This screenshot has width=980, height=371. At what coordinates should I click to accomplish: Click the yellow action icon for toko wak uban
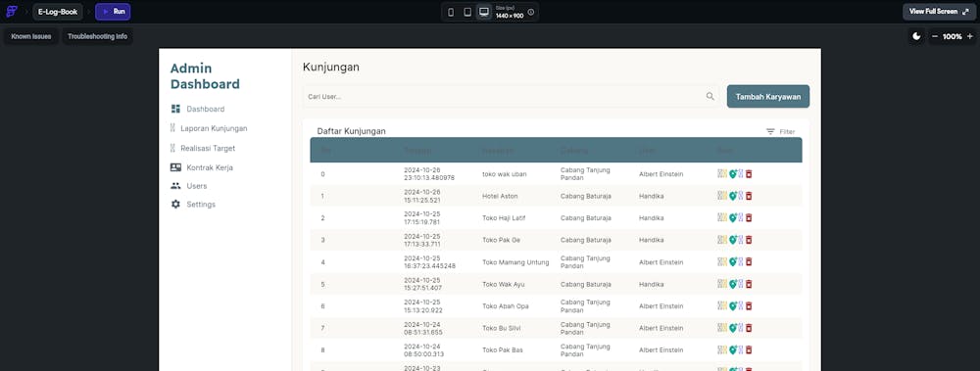[x=725, y=173]
